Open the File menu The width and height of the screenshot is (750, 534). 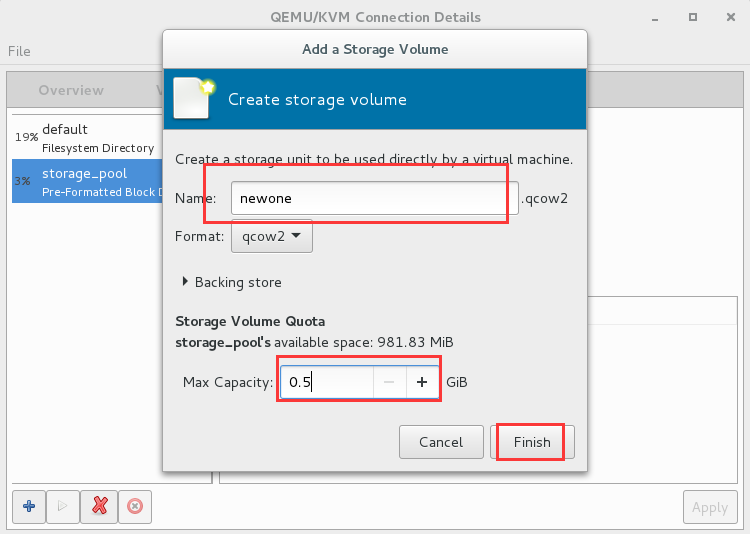tap(19, 51)
